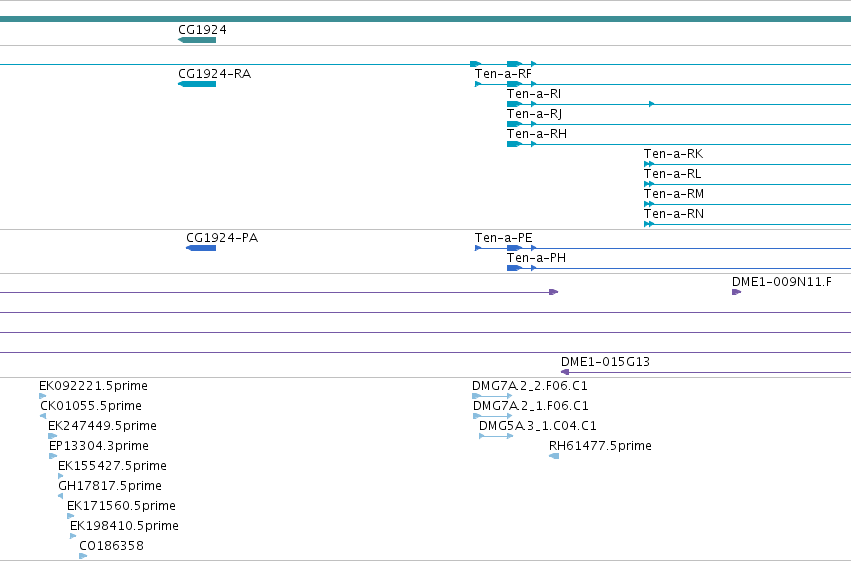Image resolution: width=851 pixels, height=561 pixels.
Task: Select the EK198410.5prime EST
Action: tap(124, 526)
